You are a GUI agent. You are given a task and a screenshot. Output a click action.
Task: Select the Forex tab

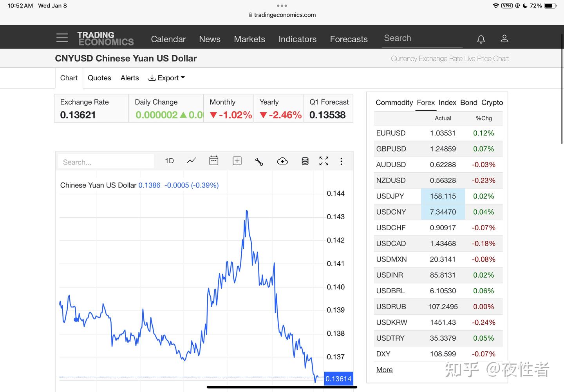[x=426, y=103]
